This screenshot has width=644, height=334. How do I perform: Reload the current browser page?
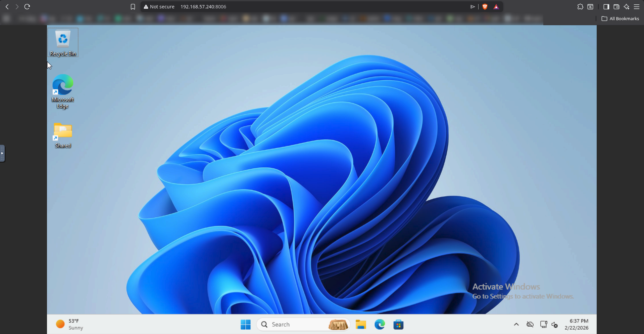point(27,7)
